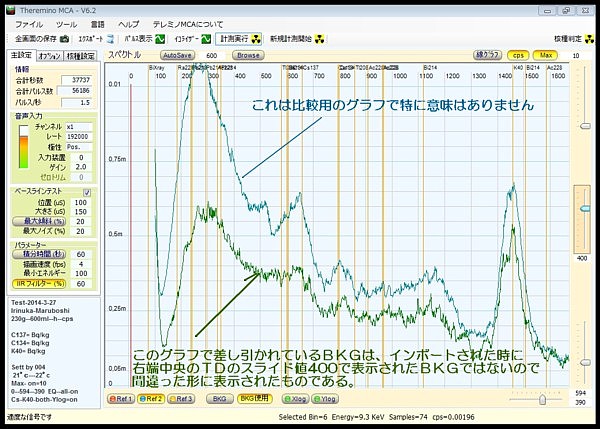
Task: Click the AutoSave button
Action: click(177, 55)
